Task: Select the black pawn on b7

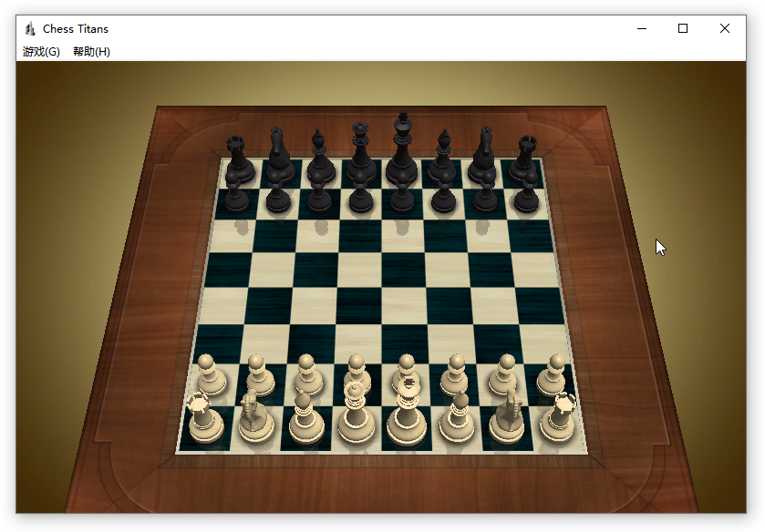Action: point(277,192)
